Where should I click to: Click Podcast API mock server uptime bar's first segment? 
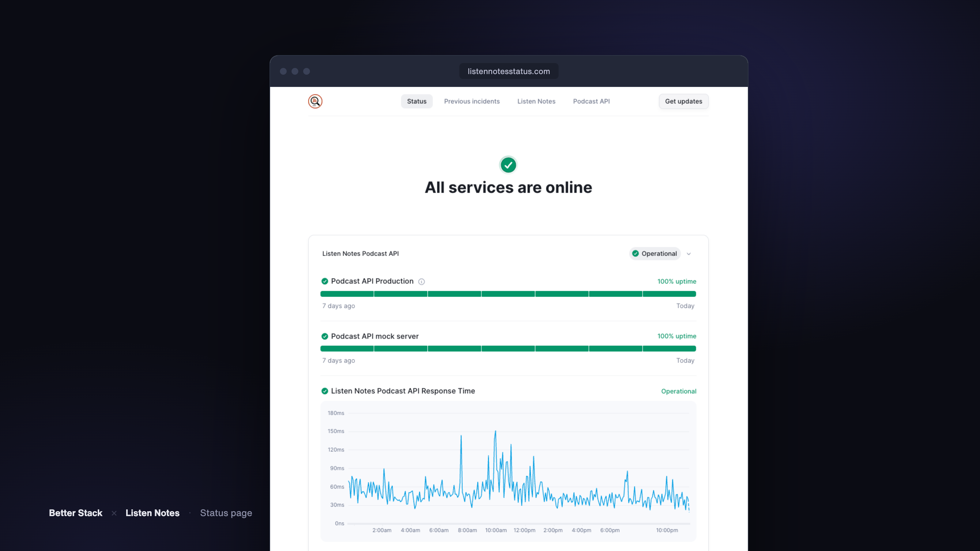347,349
